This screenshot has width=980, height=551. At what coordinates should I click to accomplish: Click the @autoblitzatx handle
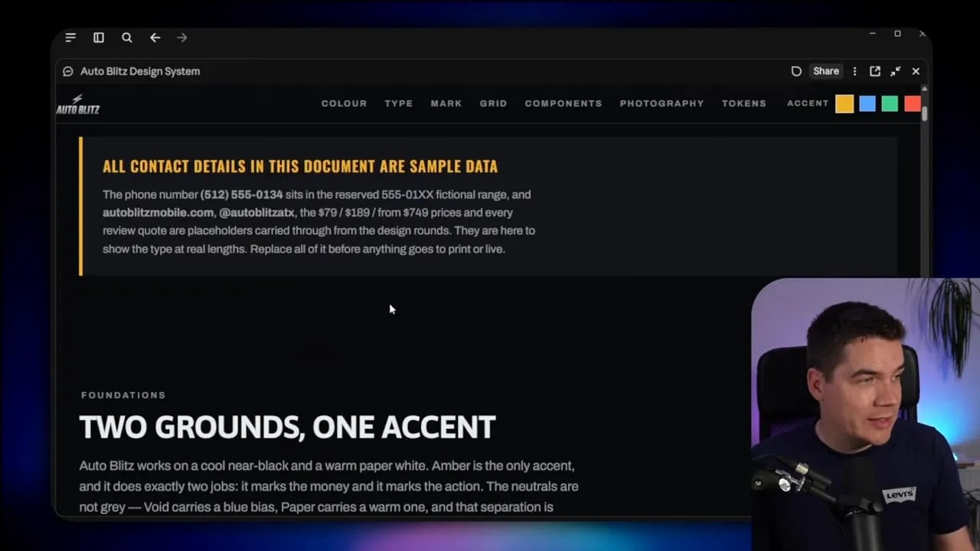256,213
